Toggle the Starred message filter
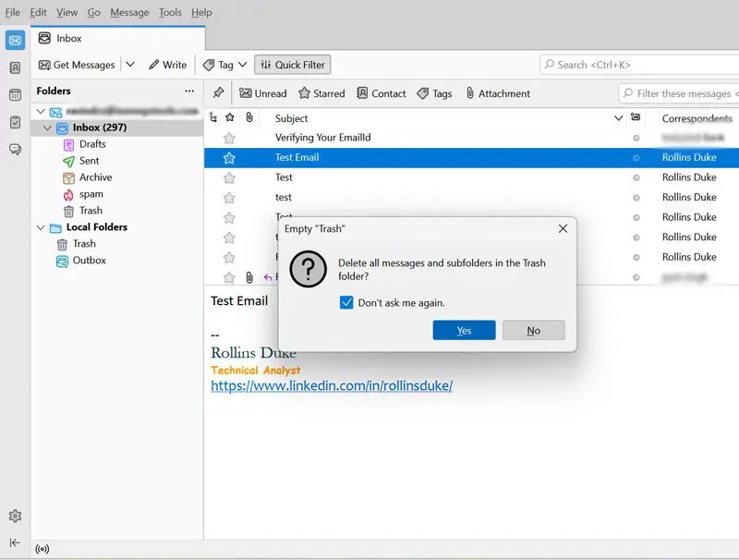The width and height of the screenshot is (739, 560). 321,93
